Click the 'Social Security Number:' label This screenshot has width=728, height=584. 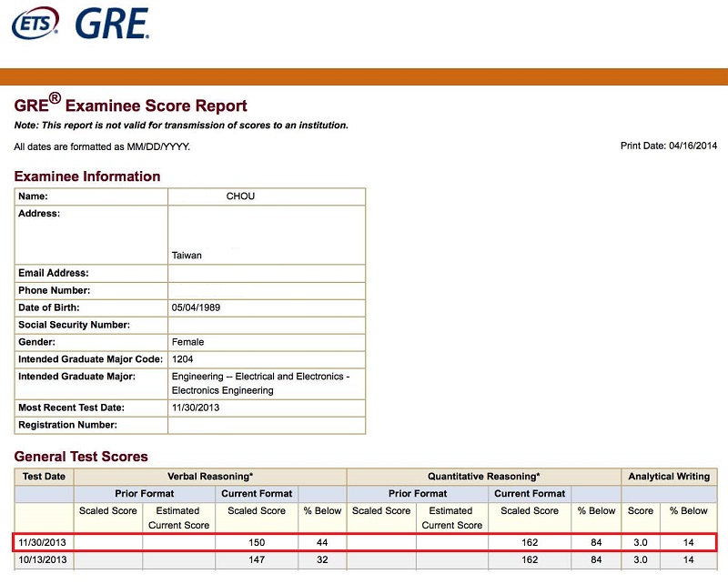75,325
